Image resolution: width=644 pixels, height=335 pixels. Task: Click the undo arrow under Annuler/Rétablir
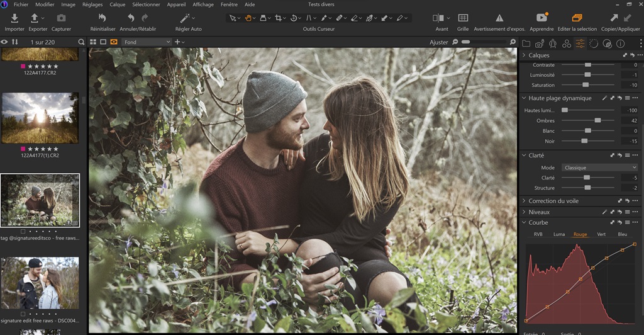[131, 18]
